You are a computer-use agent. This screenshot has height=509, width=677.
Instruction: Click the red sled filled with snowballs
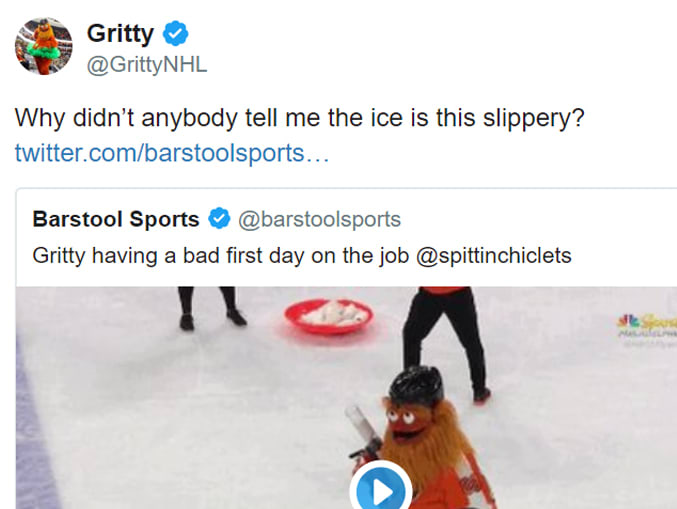click(329, 317)
